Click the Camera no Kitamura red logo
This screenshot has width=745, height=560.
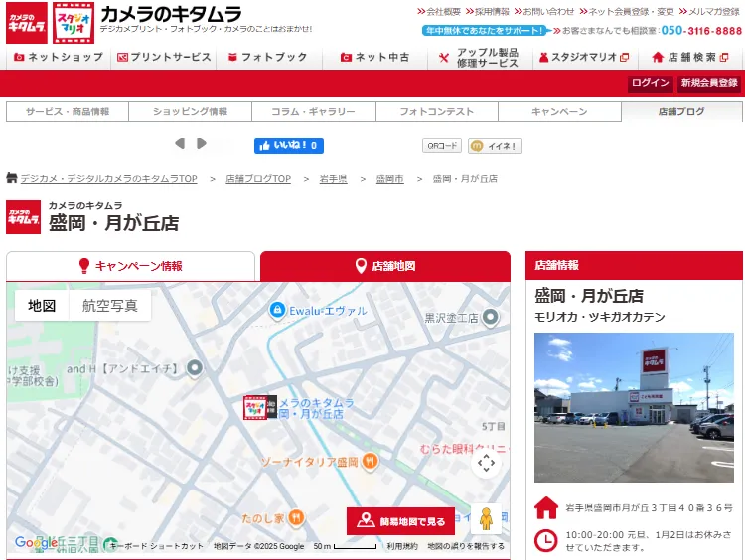tap(27, 23)
